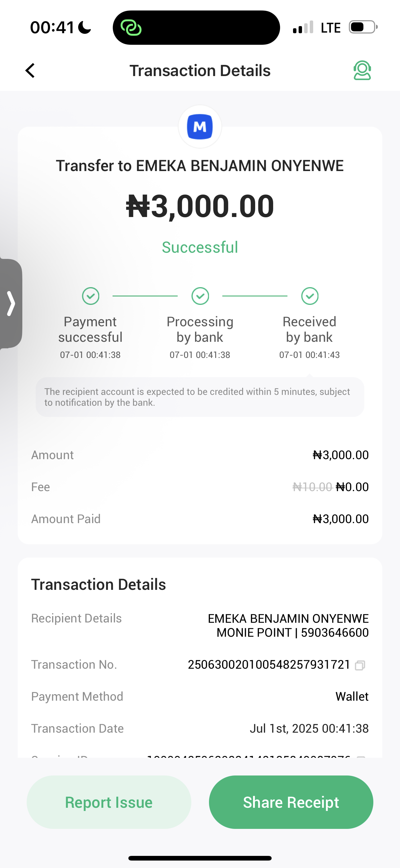Tap the green Successful status text
The height and width of the screenshot is (868, 400).
[x=200, y=247]
